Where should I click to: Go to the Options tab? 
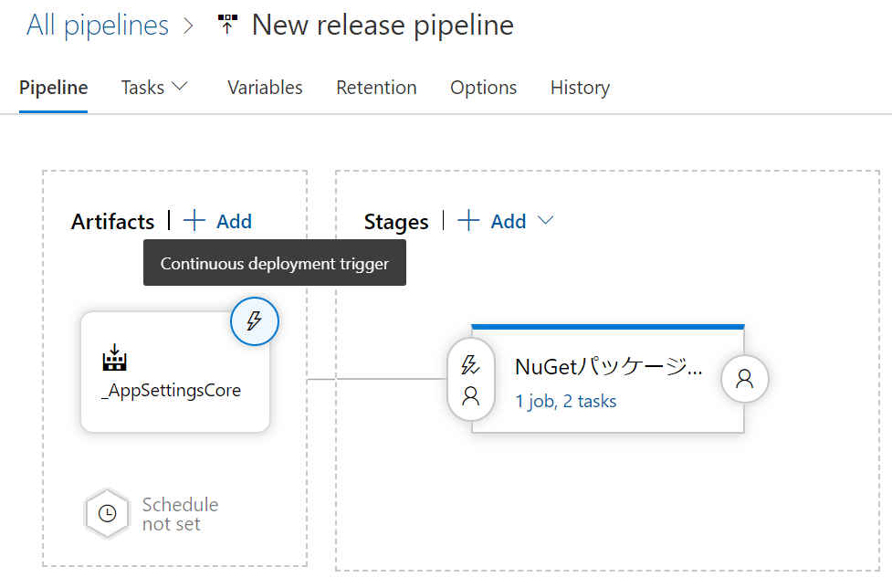(x=483, y=88)
